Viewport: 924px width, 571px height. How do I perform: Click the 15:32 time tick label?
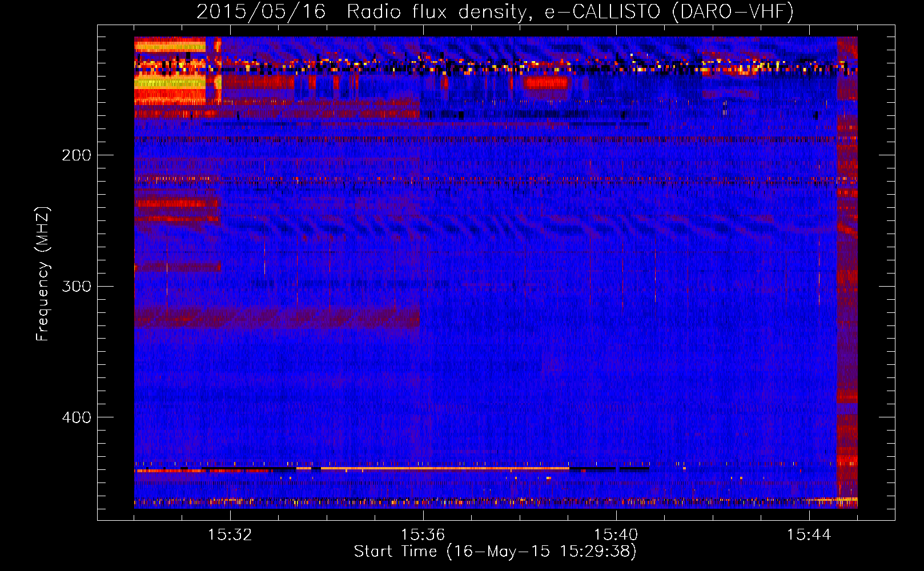(230, 534)
